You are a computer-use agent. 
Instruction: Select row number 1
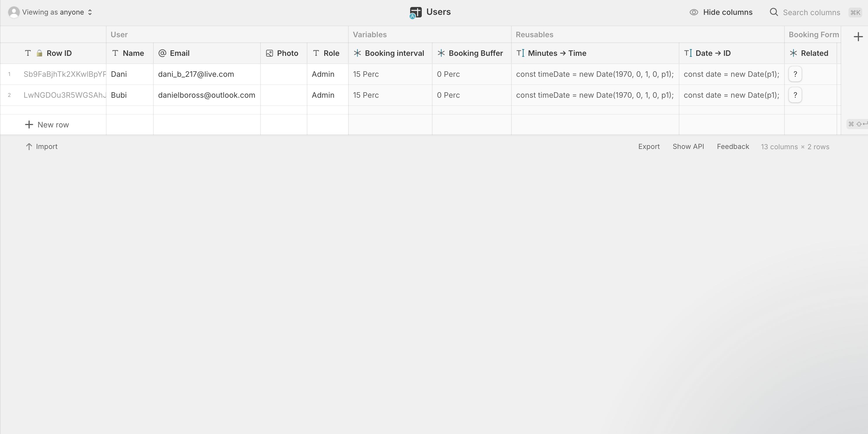click(9, 74)
